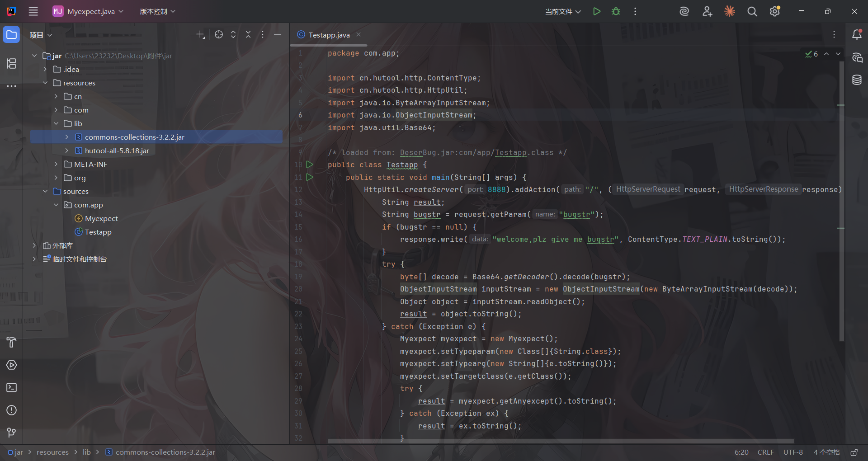Open the Structure tool window
The image size is (868, 461).
[x=11, y=63]
